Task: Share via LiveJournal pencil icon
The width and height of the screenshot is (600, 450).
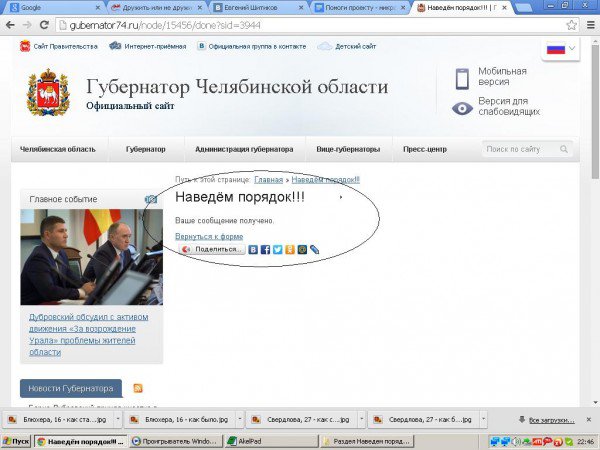Action: pos(314,249)
